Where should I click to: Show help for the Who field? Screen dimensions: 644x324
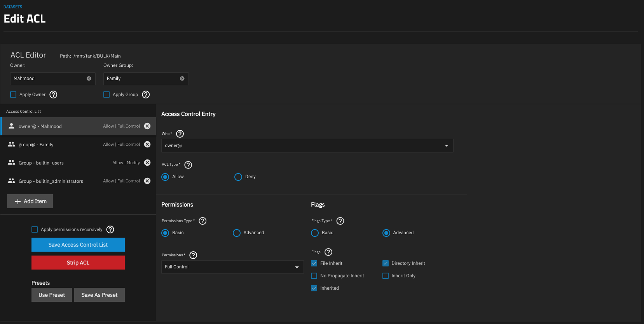pyautogui.click(x=180, y=134)
